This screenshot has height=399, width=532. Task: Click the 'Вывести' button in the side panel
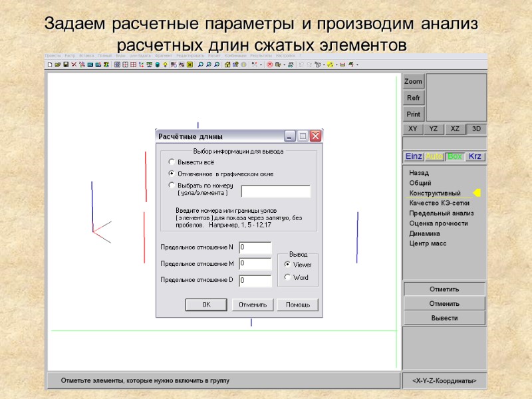point(444,318)
